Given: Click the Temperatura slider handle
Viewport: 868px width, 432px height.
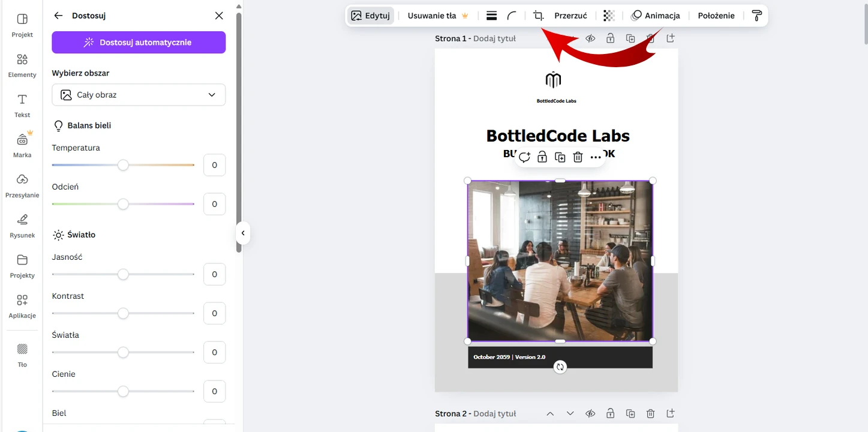Looking at the screenshot, I should (123, 165).
